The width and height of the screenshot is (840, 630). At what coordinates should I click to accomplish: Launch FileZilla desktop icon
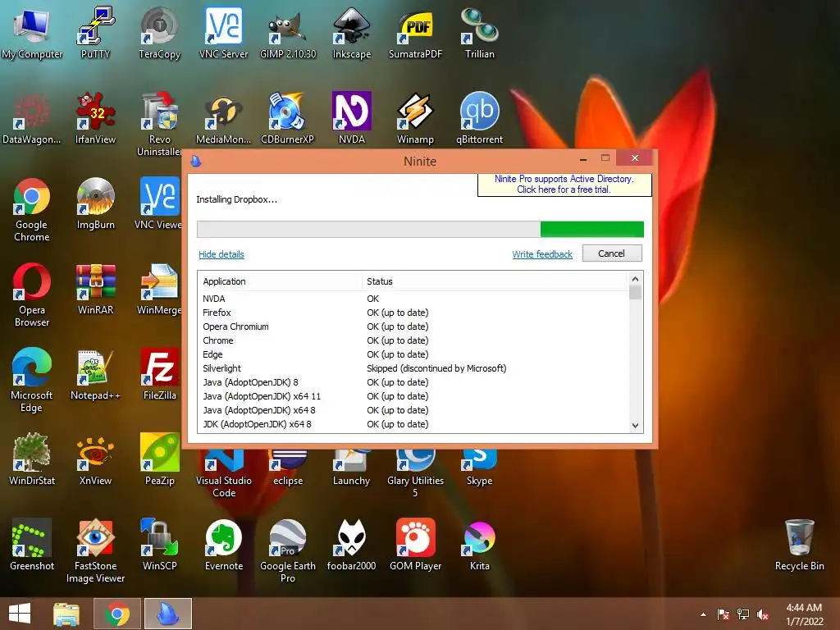coord(159,374)
